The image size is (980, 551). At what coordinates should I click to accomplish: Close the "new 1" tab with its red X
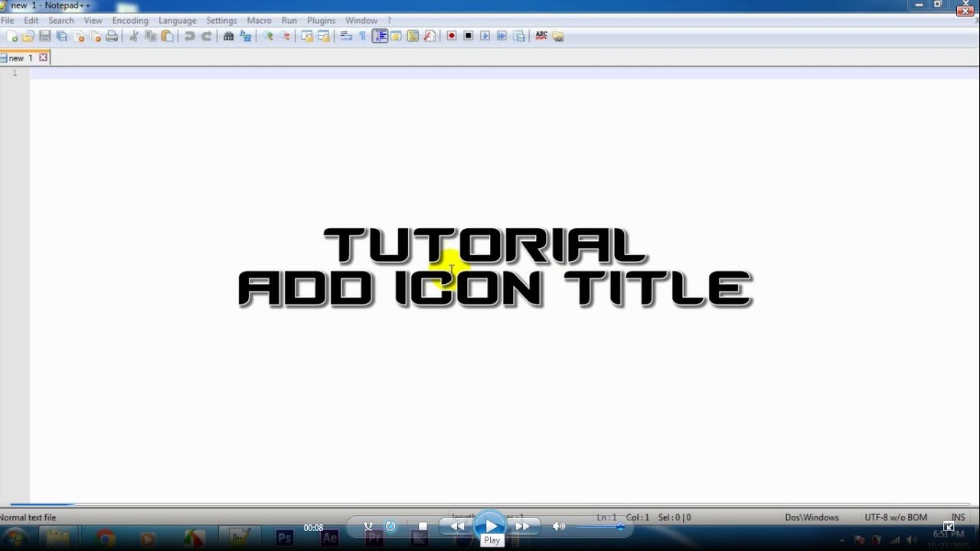click(x=44, y=57)
